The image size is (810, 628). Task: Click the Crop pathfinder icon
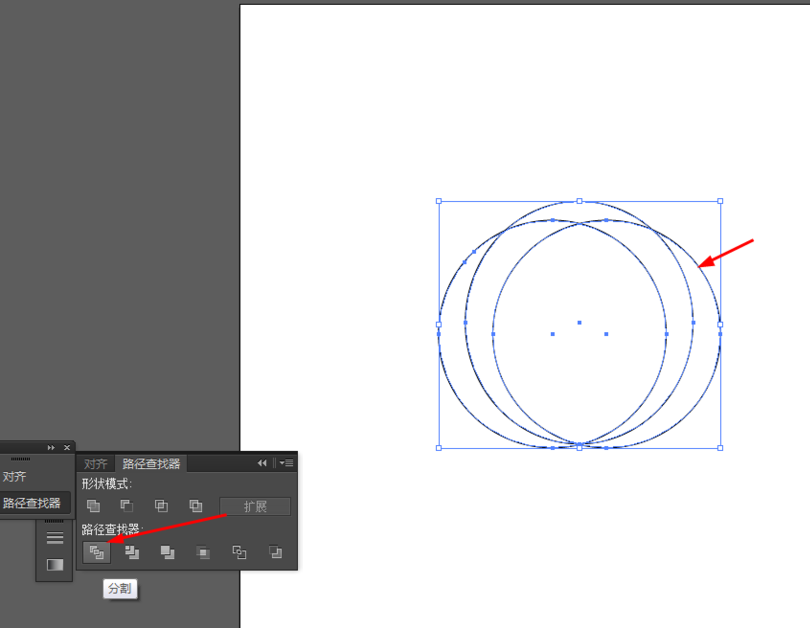(x=203, y=551)
